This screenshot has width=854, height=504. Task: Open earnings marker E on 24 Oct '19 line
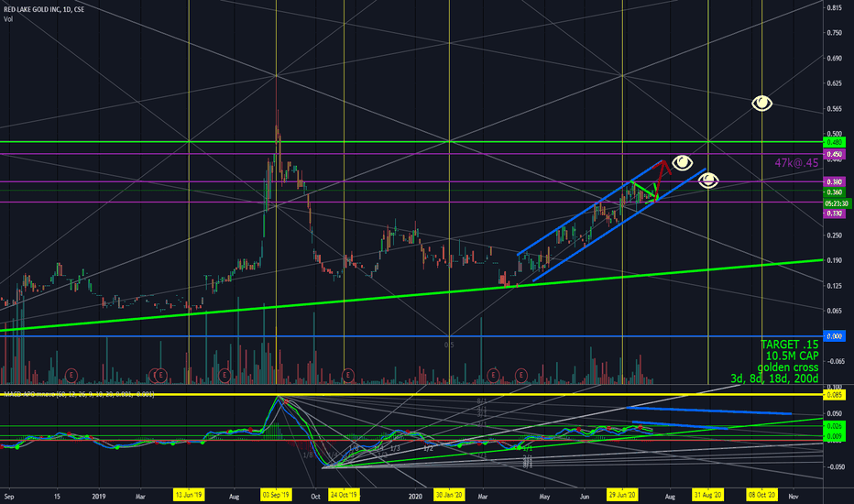pyautogui.click(x=347, y=375)
